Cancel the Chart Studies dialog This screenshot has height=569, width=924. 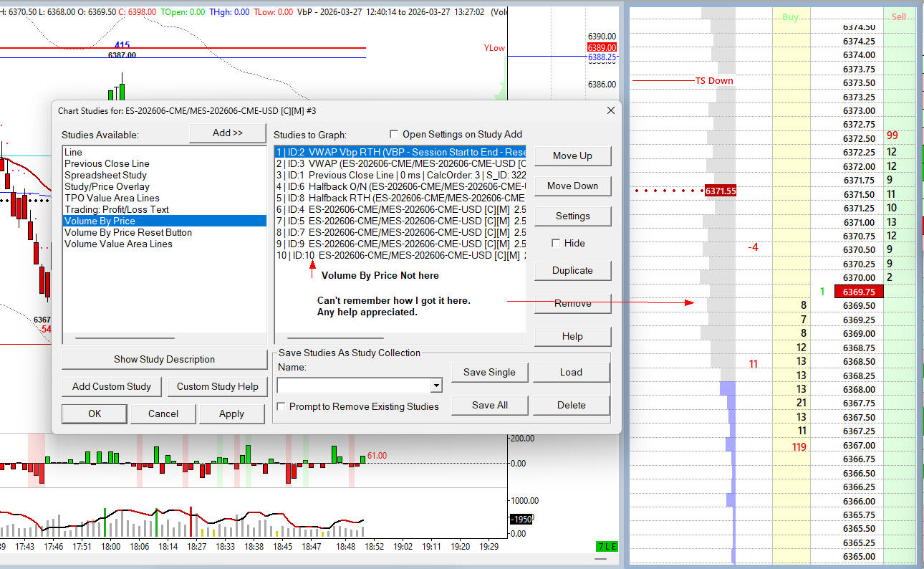(x=163, y=413)
